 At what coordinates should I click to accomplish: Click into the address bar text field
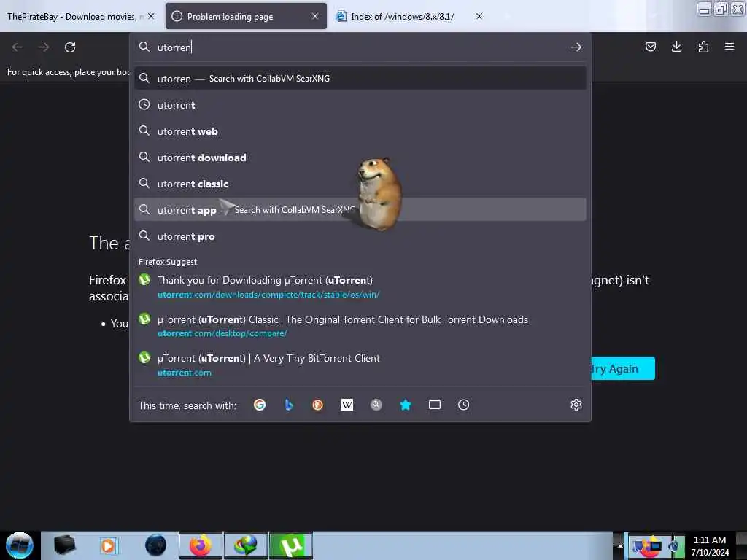pyautogui.click(x=362, y=47)
